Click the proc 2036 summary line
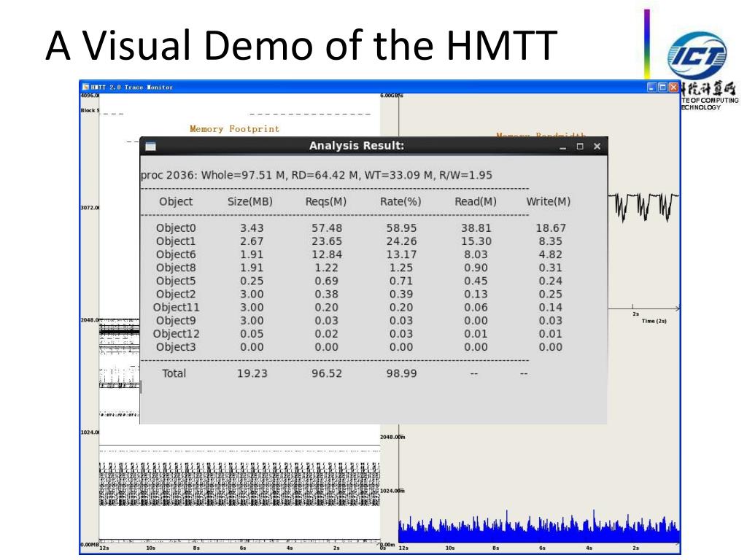This screenshot has width=747, height=560. tap(317, 175)
